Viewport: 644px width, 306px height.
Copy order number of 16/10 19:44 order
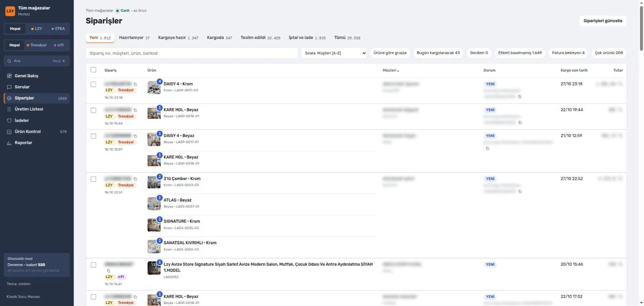pyautogui.click(x=136, y=110)
